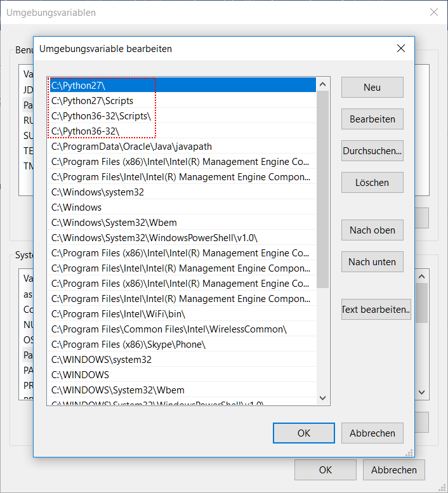Open Durchsuchen folder browser
Viewport: 448px width, 493px height.
[x=372, y=151]
